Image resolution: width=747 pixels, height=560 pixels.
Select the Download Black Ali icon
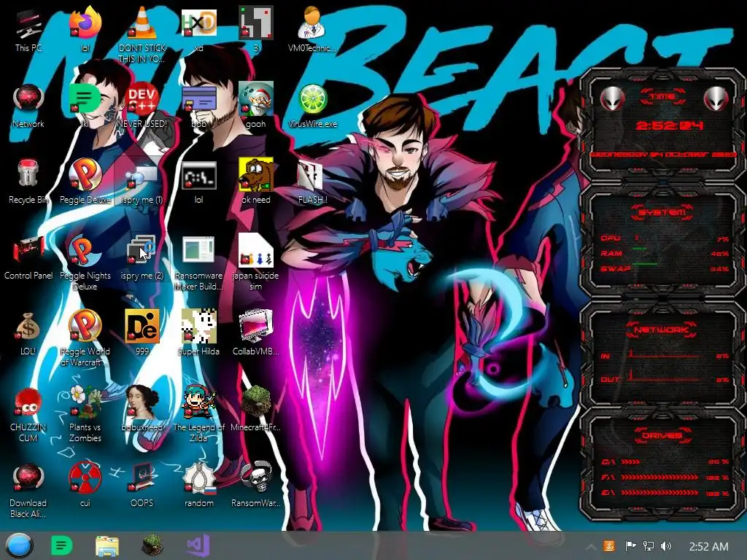coord(28,477)
